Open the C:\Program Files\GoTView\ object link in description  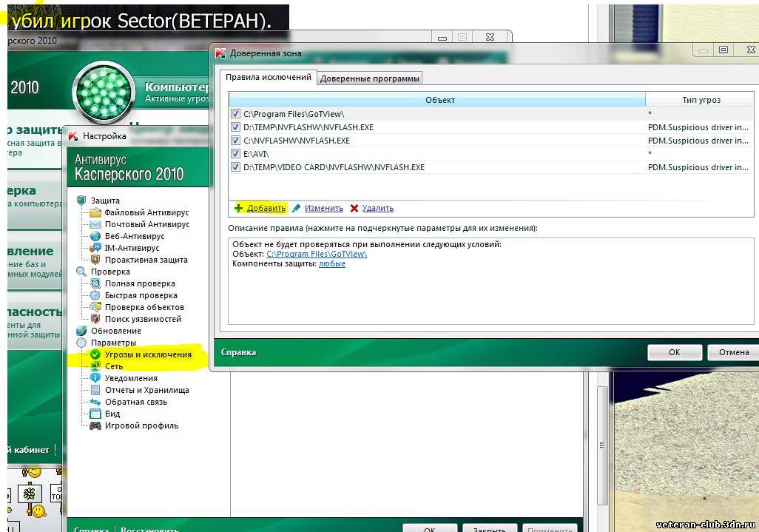(x=317, y=254)
